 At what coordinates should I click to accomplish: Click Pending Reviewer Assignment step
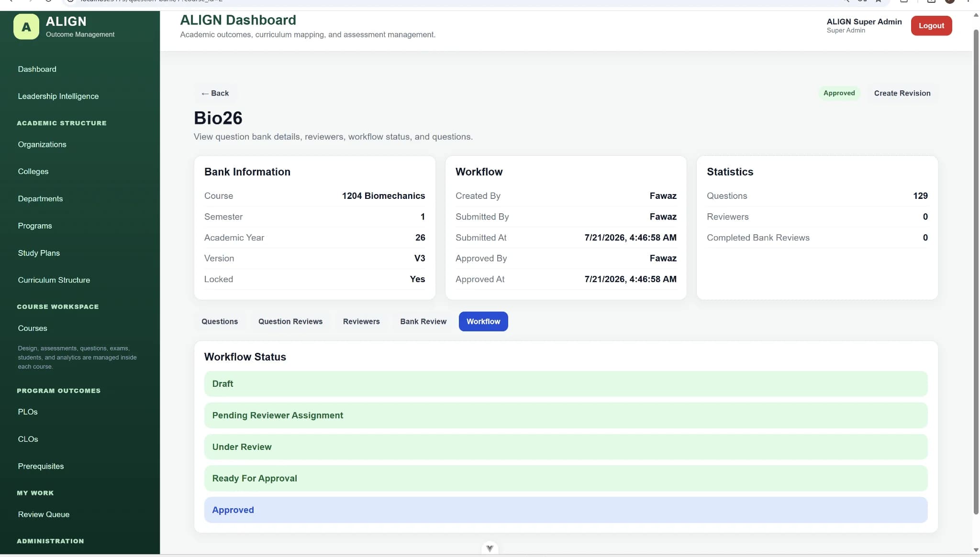pyautogui.click(x=566, y=415)
